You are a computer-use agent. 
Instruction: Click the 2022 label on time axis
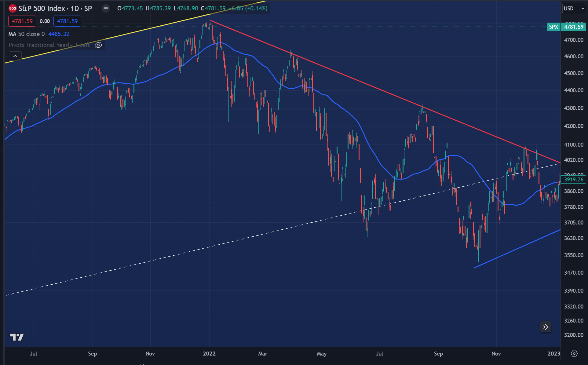click(209, 354)
